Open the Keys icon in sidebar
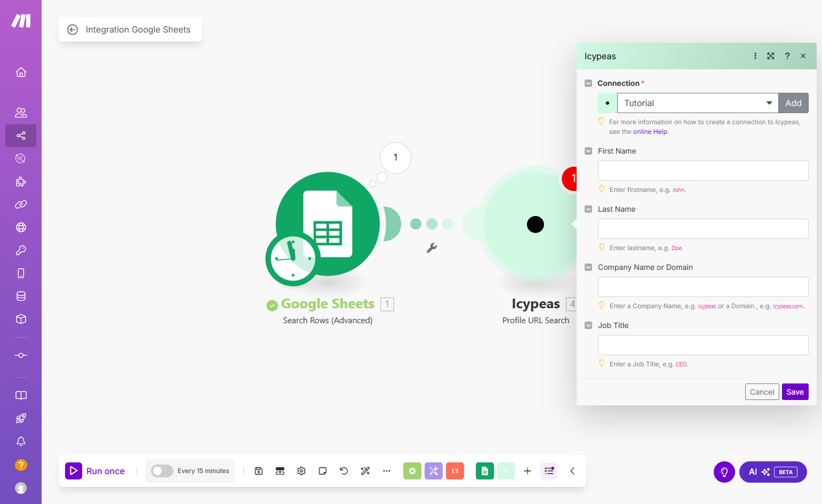 [x=21, y=250]
